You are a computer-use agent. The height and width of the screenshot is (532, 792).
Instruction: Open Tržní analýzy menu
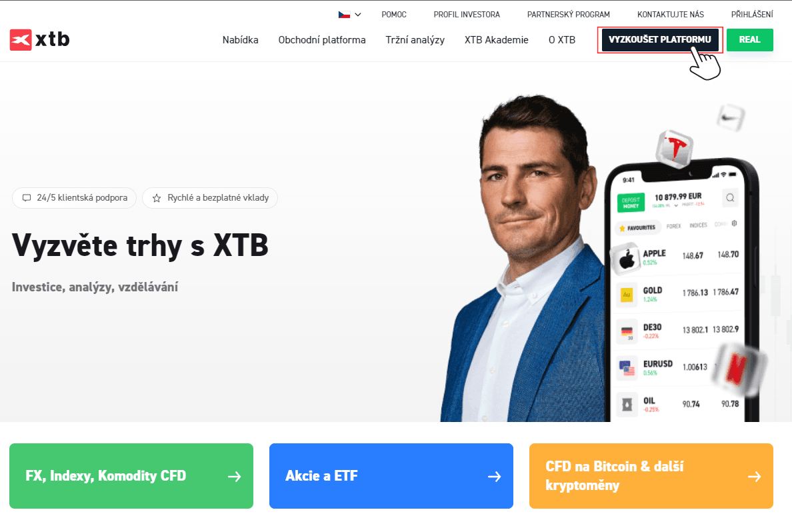coord(415,40)
